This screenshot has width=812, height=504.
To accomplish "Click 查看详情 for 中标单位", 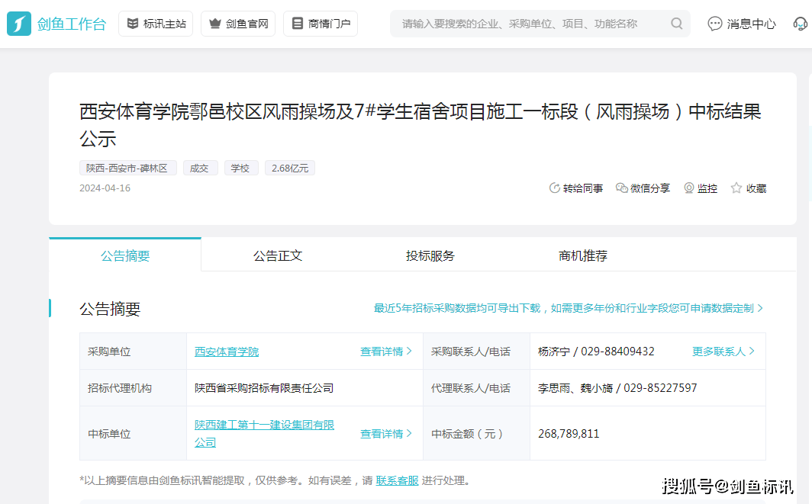I will coord(386,434).
